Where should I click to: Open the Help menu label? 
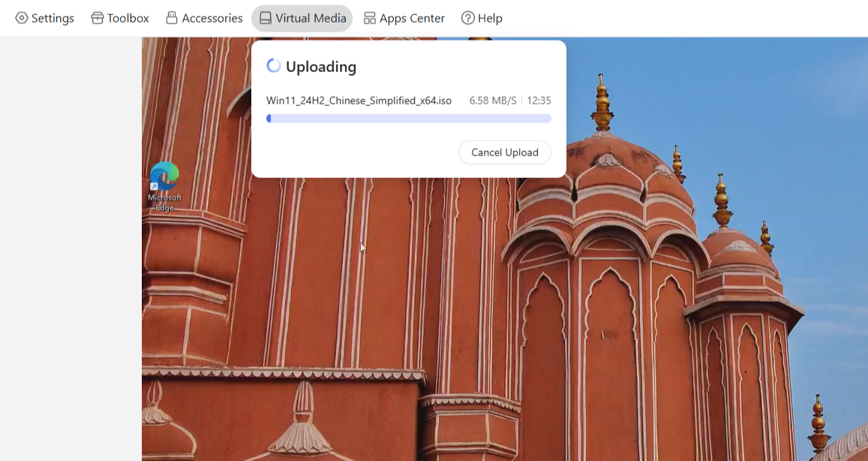[490, 18]
